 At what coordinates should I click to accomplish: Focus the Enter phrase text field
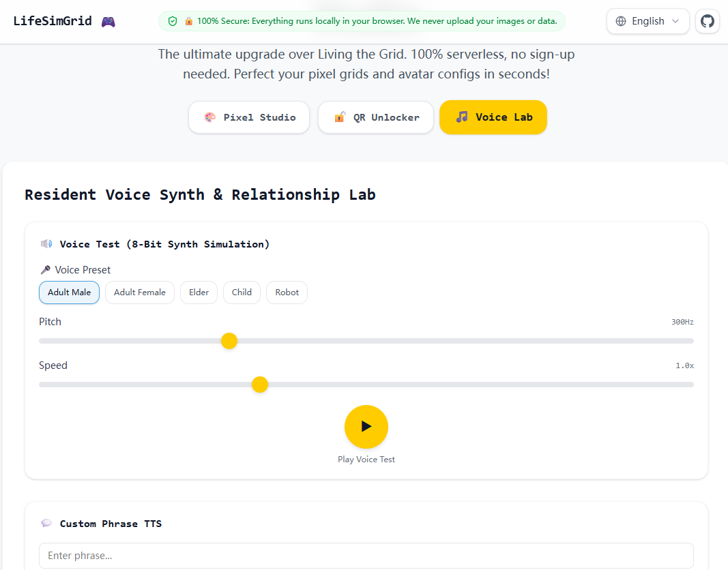coord(366,556)
